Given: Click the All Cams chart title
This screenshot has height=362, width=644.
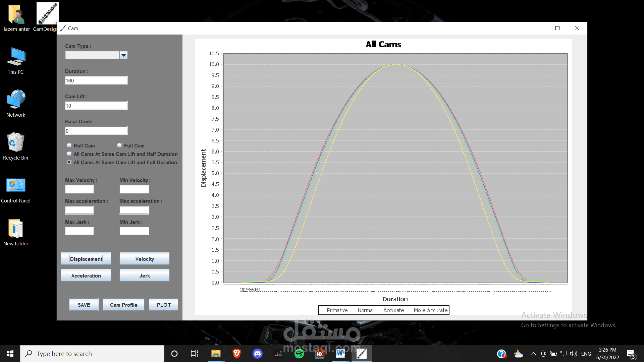Looking at the screenshot, I should tap(383, 44).
